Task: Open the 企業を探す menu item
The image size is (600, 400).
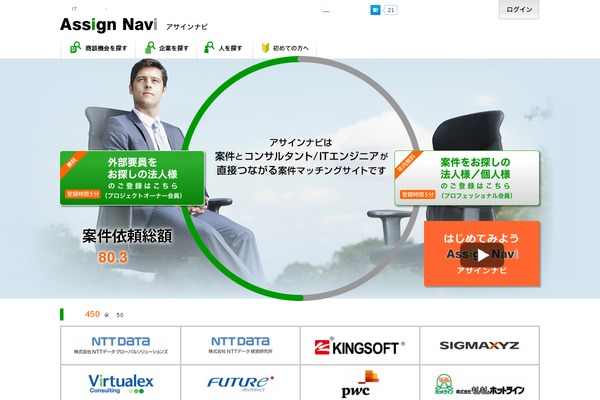Action: click(x=166, y=48)
